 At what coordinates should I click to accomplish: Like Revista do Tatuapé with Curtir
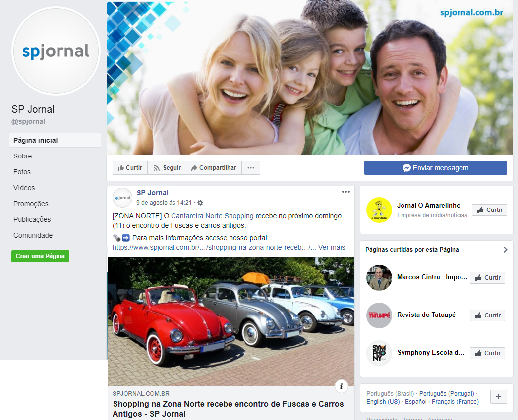click(x=487, y=315)
